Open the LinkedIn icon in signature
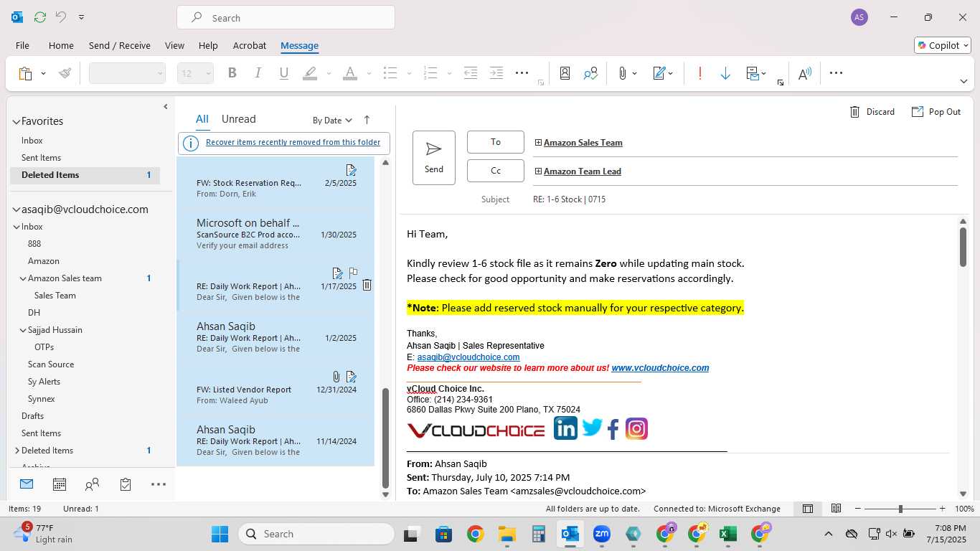Viewport: 980px width, 551px height. (565, 428)
